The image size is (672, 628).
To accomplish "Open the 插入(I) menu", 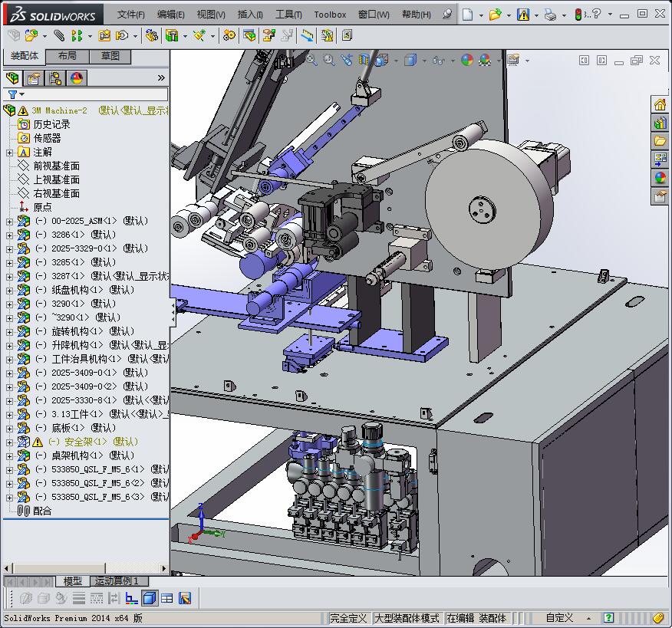I will coord(250,15).
